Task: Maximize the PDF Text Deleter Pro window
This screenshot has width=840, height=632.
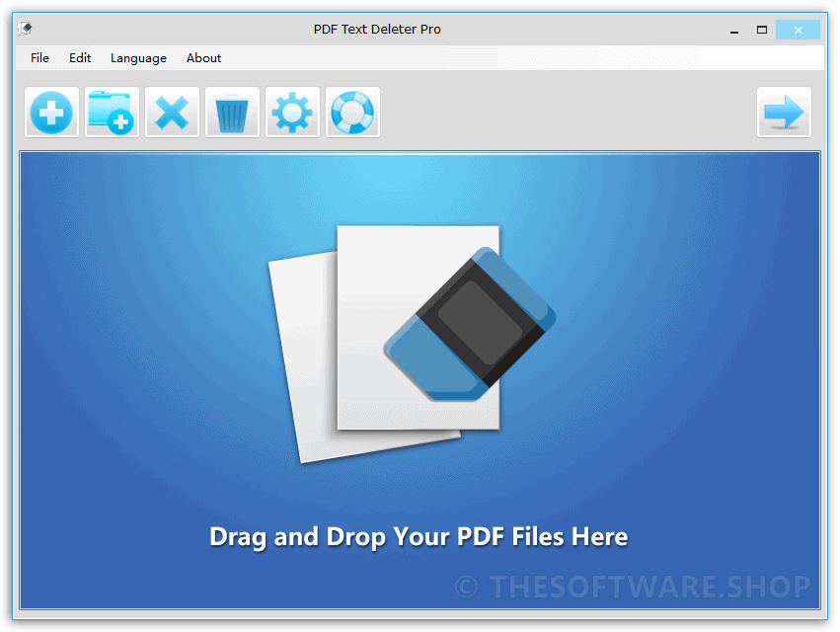Action: coord(762,30)
